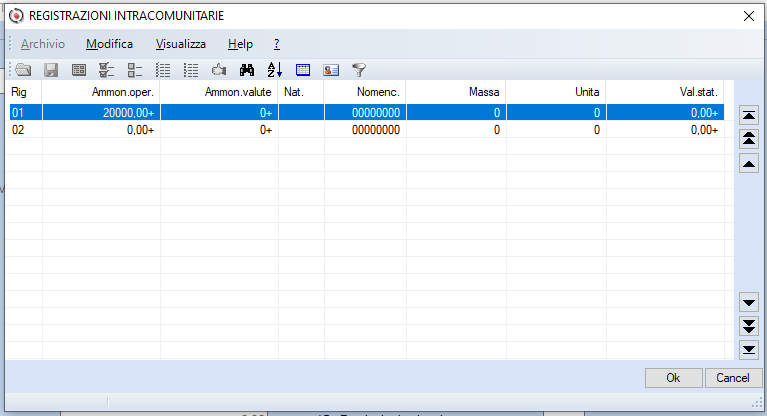Click row 02 Val.stat. 0,00+ cell
The image size is (767, 416).
pos(665,130)
